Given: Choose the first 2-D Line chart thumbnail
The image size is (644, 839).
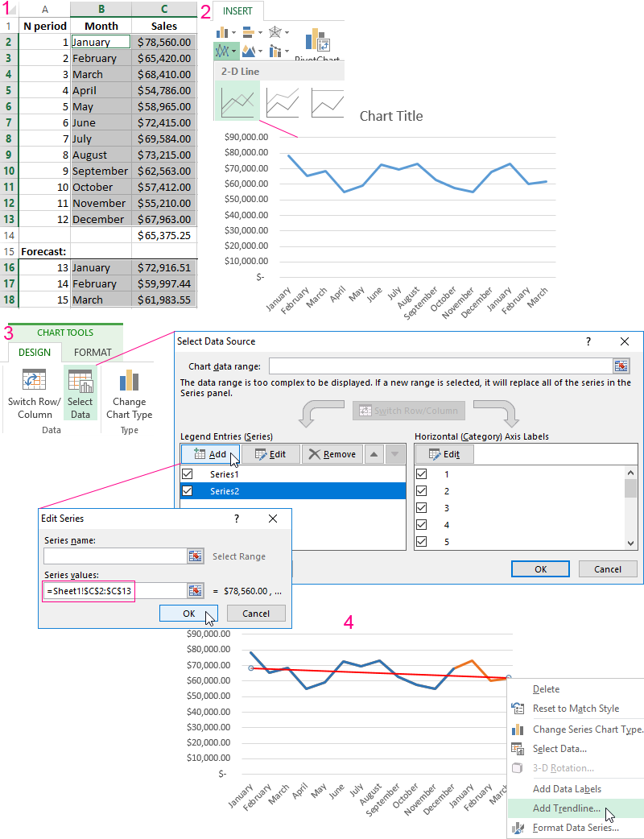Looking at the screenshot, I should click(237, 101).
